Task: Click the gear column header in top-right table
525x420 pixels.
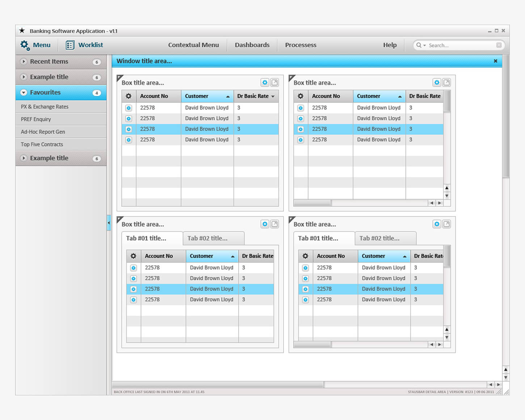Action: pyautogui.click(x=301, y=96)
